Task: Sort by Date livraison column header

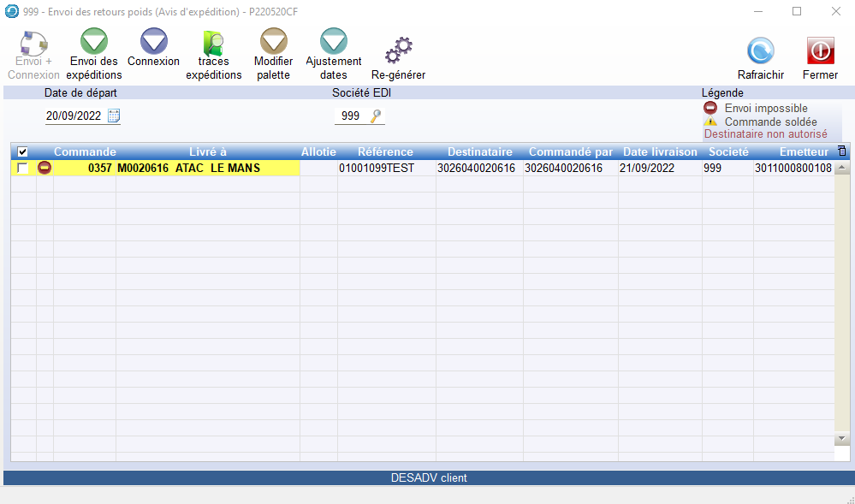Action: (660, 152)
